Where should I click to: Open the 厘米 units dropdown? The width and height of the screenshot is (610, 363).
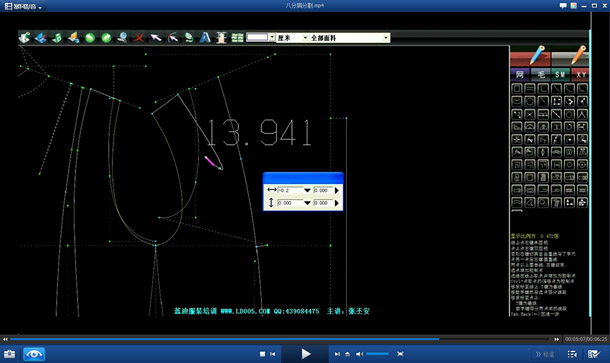pyautogui.click(x=292, y=38)
